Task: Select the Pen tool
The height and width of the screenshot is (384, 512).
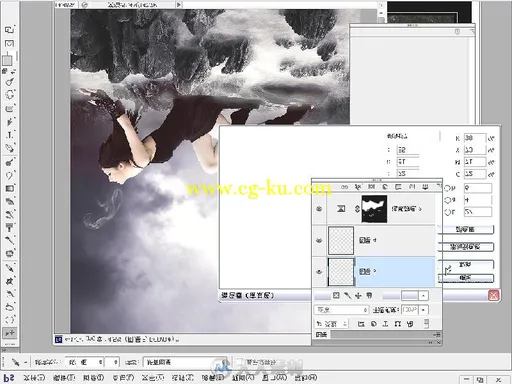Action: tap(9, 148)
